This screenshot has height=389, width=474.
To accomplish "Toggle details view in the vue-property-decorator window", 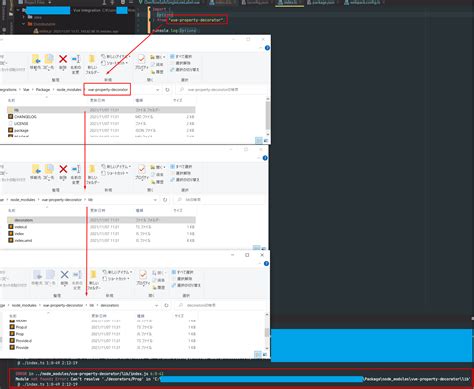I will coord(259,141).
